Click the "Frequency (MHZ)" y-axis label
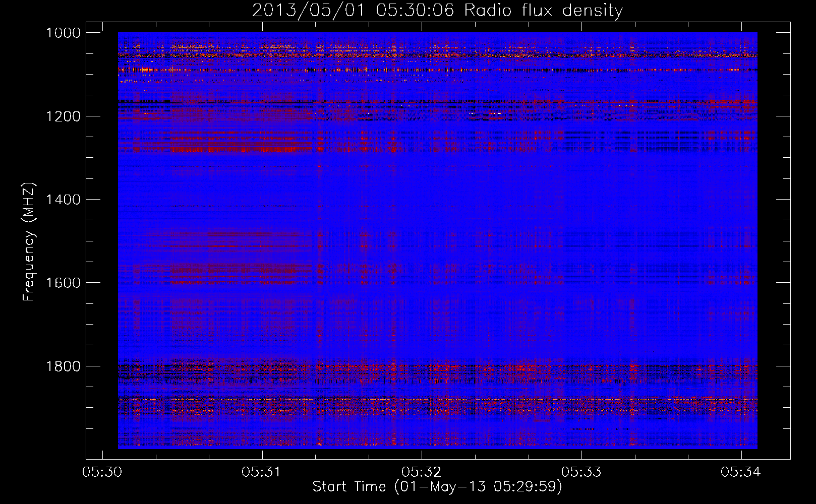Screen dimensions: 816x504 29,241
